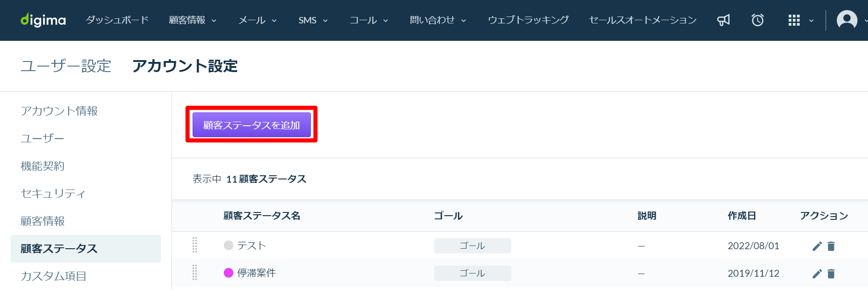Viewport: 868px width, 290px height.
Task: Click the 顧客ステータスを追加 button
Action: [x=252, y=125]
